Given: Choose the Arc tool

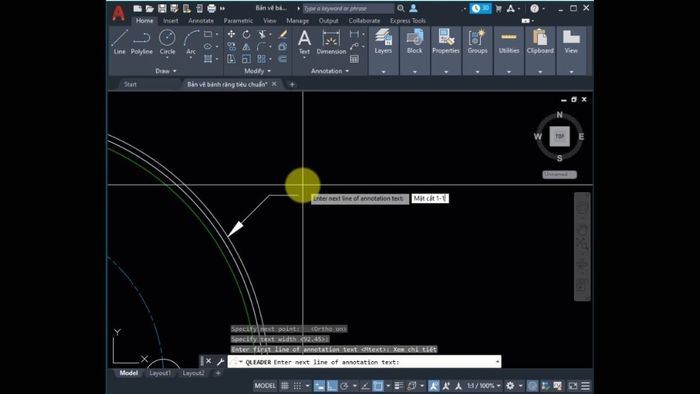Looking at the screenshot, I should (191, 42).
